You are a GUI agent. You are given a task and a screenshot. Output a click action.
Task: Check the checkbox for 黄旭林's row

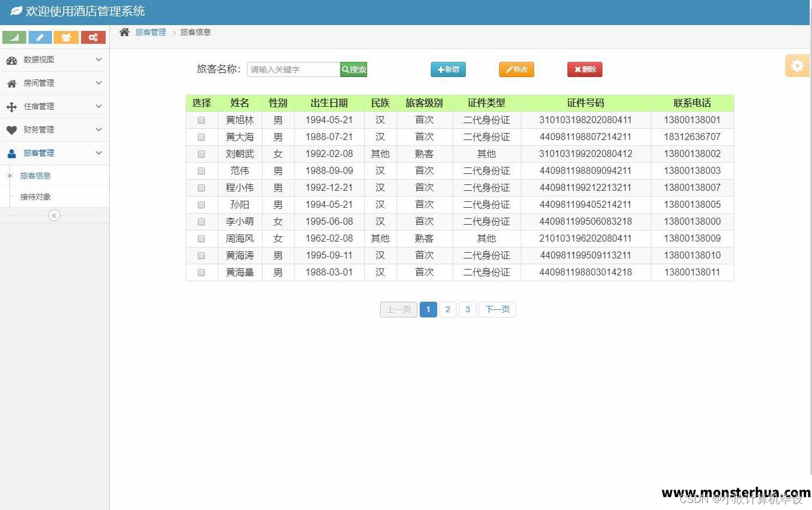[201, 120]
